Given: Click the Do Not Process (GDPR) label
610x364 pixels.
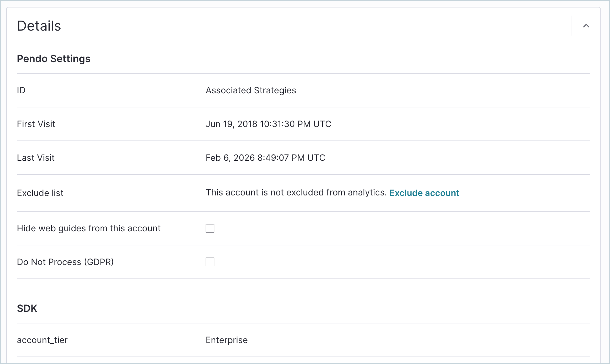Looking at the screenshot, I should click(65, 262).
